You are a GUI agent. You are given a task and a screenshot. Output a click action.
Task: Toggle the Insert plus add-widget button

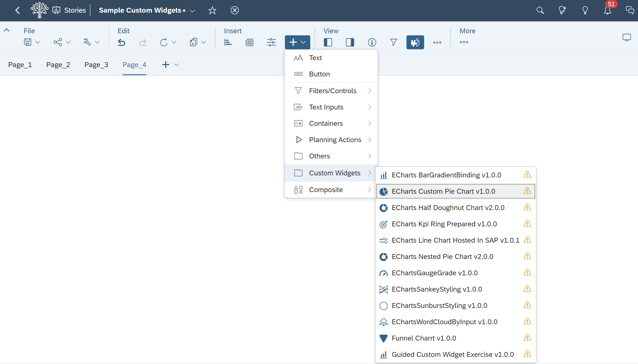tap(297, 42)
